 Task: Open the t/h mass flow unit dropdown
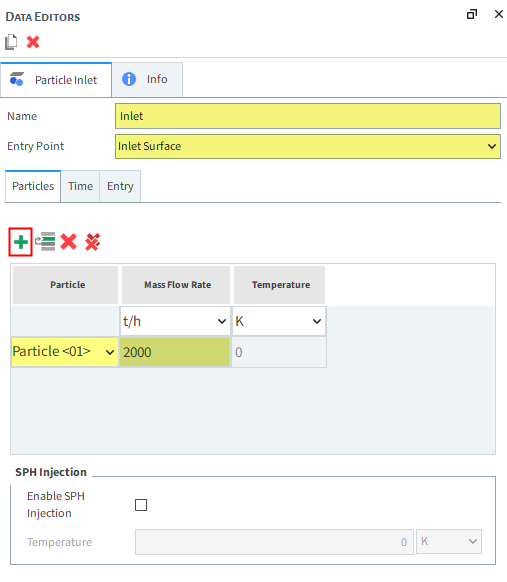click(175, 321)
